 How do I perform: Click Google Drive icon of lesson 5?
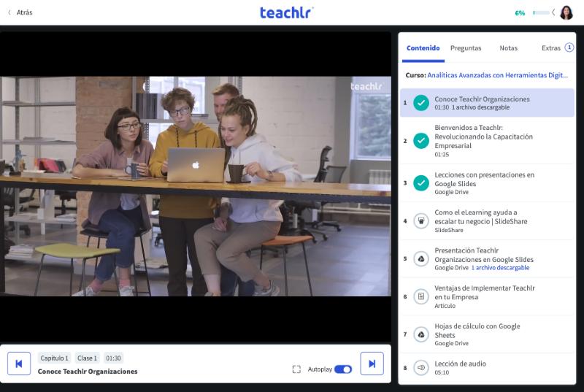[421, 258]
